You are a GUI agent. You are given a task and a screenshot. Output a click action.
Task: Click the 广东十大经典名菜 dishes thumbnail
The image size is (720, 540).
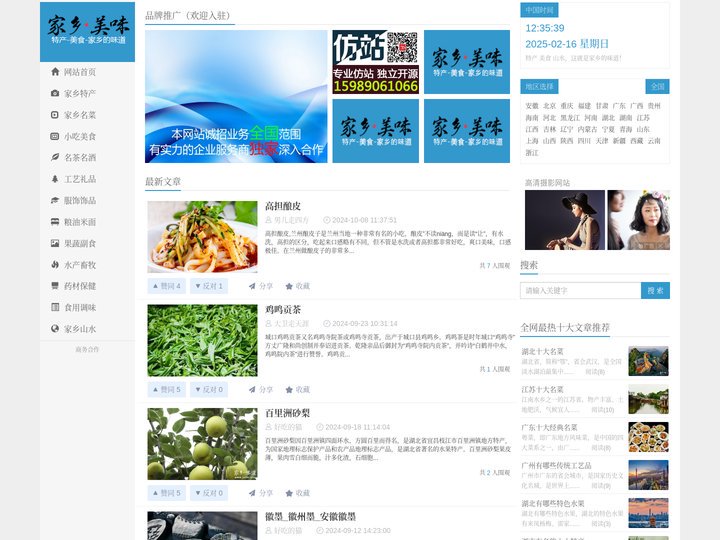point(648,437)
